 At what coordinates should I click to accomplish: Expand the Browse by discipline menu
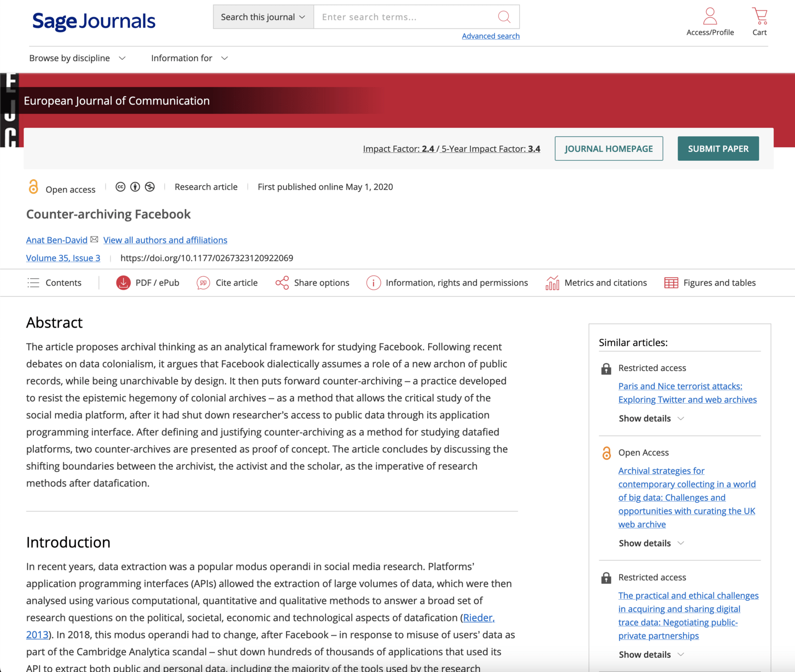77,58
